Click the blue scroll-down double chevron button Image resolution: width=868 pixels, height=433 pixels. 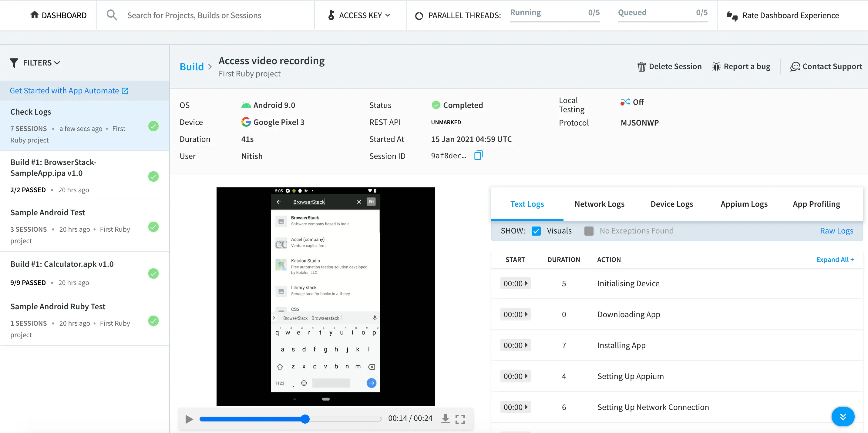(843, 417)
